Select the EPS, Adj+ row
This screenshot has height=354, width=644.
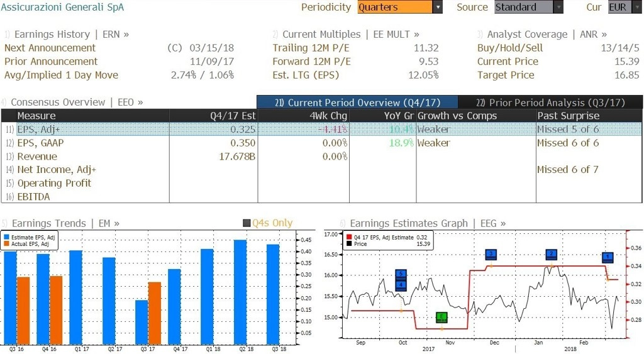point(321,130)
